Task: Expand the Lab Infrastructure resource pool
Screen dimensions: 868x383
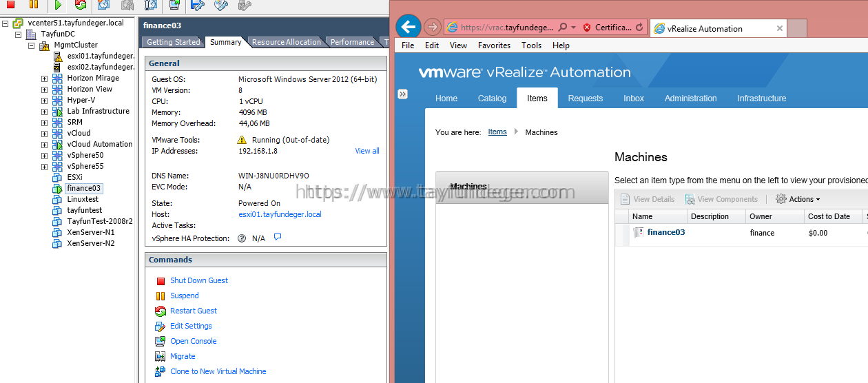Action: 45,112
